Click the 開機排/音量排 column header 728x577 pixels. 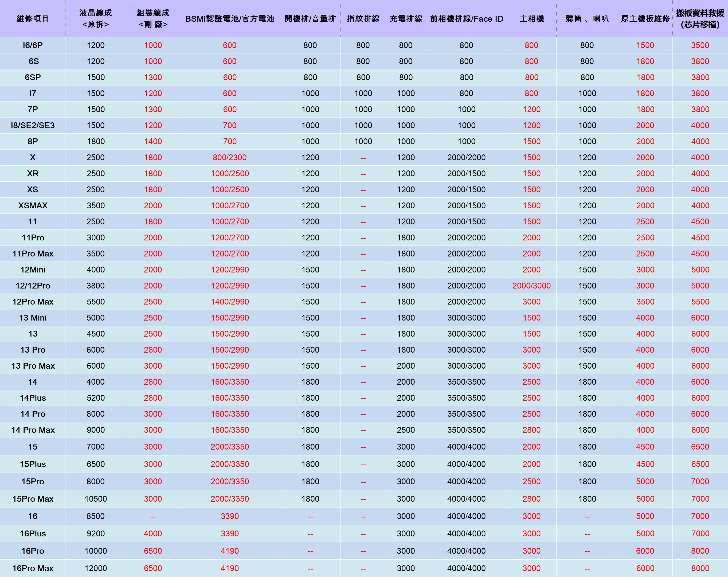310,19
